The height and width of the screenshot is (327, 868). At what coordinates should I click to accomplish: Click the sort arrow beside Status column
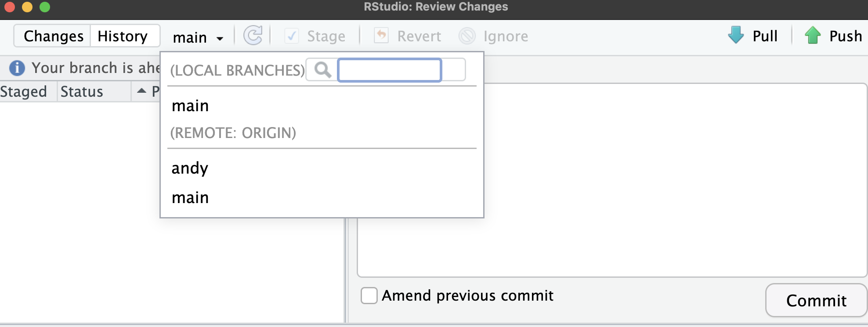(141, 91)
